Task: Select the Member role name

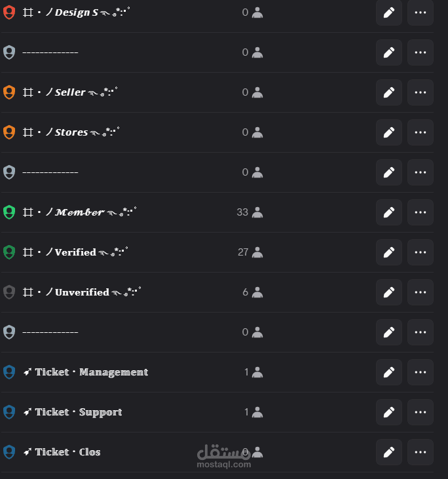Action: [80, 212]
